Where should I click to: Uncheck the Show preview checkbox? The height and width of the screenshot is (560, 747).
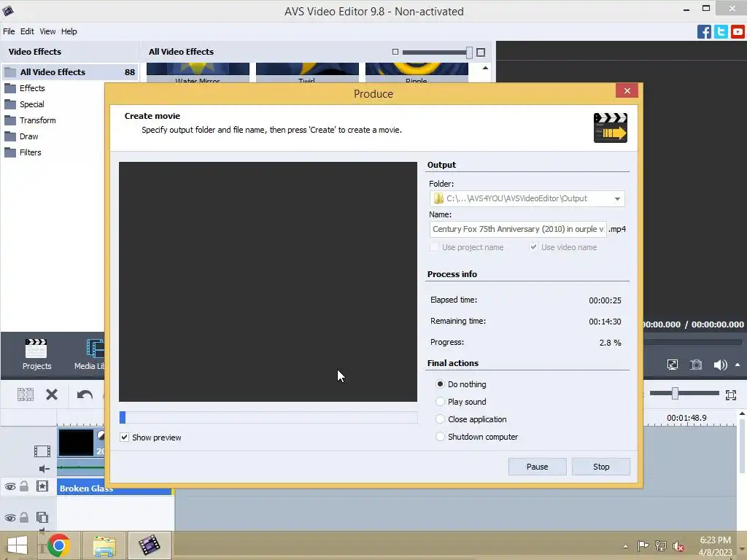(124, 437)
